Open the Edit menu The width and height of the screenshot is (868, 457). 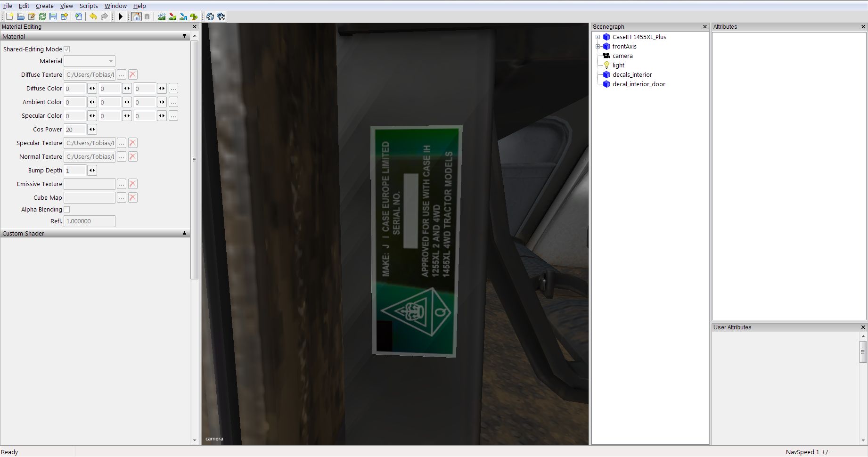[x=24, y=6]
